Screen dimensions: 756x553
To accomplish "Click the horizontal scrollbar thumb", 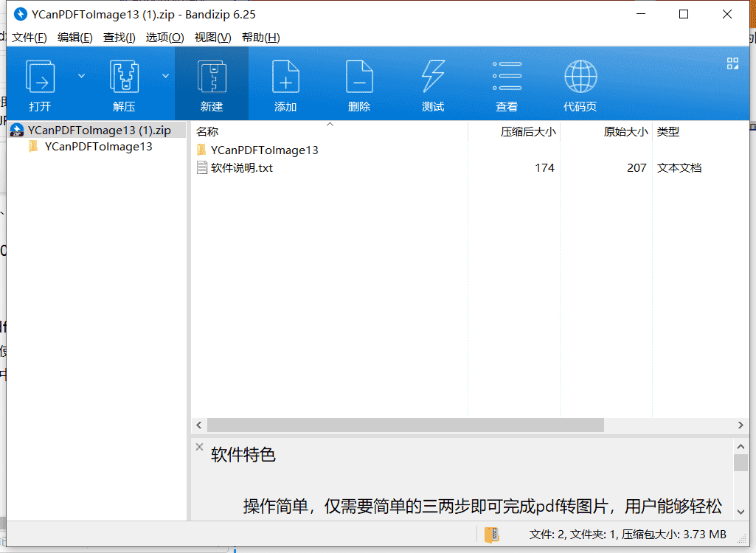I will tap(406, 425).
